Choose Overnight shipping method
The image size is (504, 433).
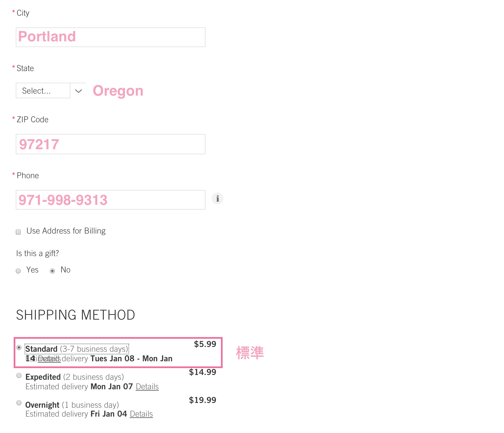pyautogui.click(x=19, y=403)
